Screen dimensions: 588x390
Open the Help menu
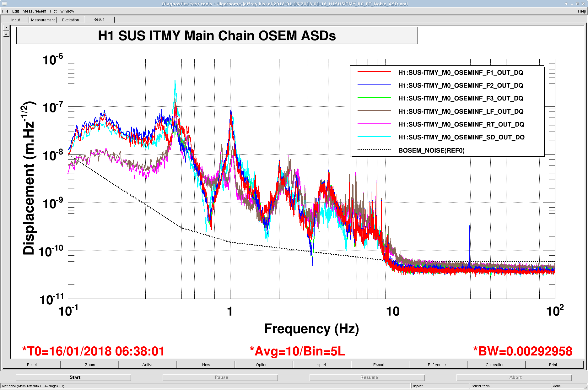point(581,11)
